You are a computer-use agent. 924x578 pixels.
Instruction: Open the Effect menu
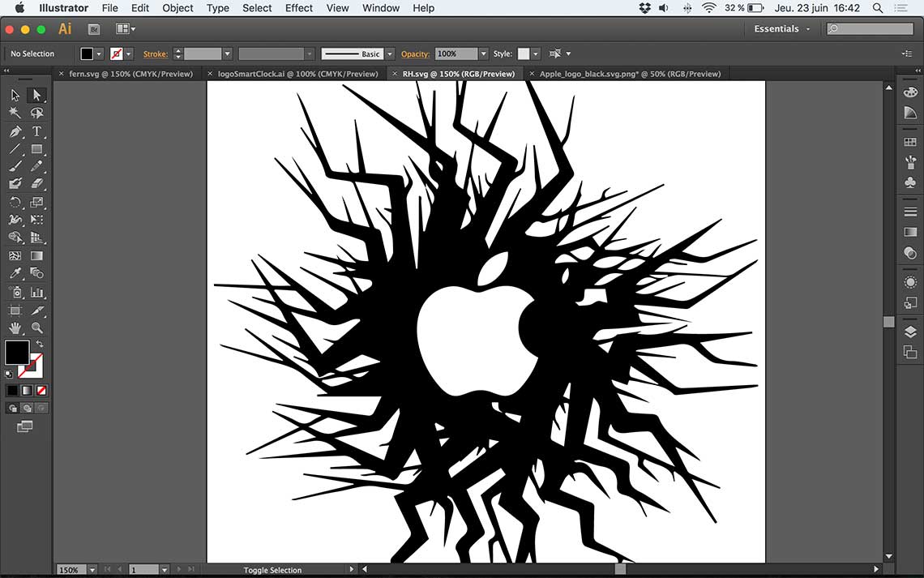(x=299, y=7)
